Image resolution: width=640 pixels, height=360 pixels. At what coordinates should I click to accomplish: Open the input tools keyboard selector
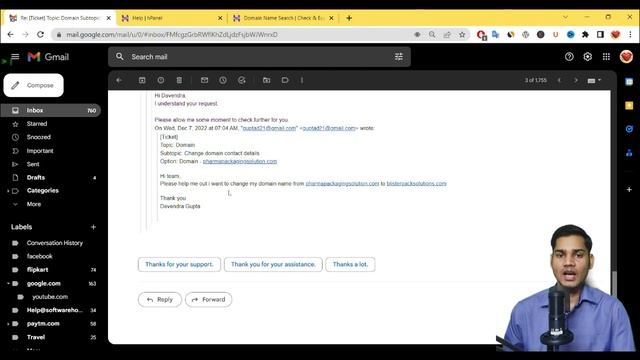point(594,80)
